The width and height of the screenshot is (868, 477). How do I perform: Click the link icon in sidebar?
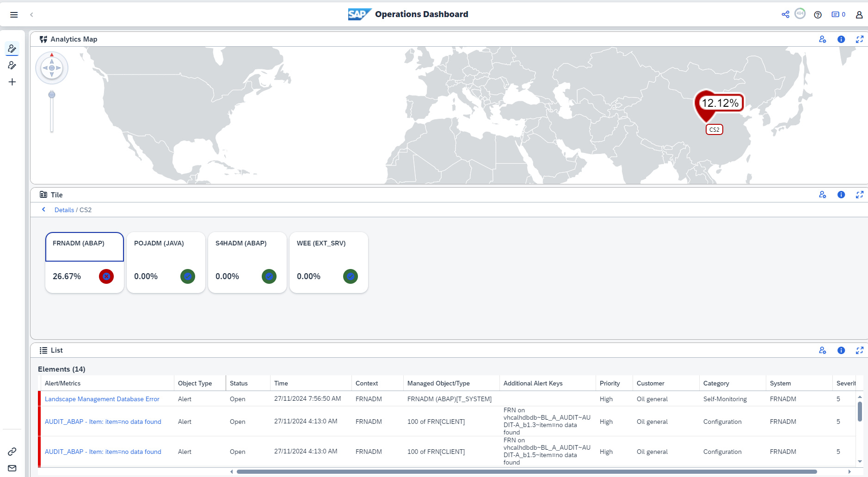pyautogui.click(x=12, y=452)
